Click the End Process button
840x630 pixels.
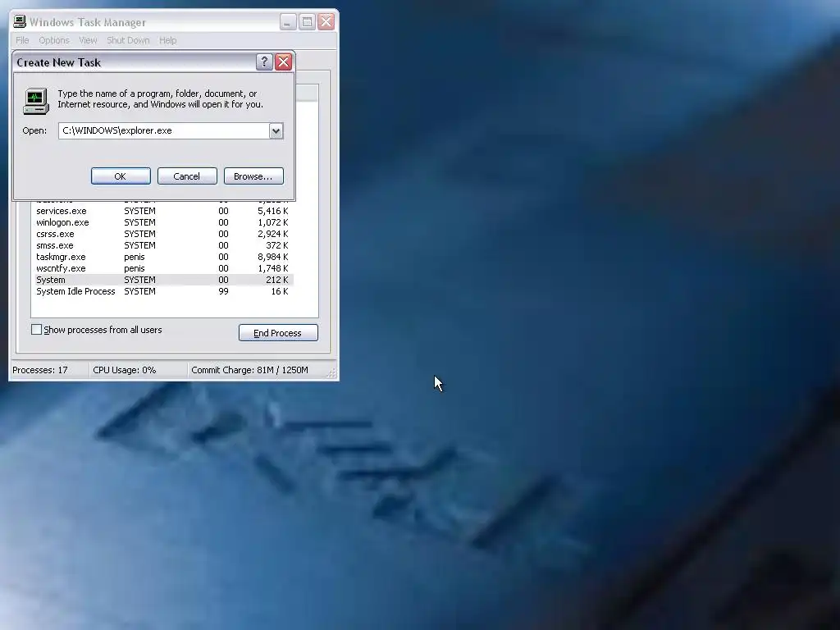[278, 333]
